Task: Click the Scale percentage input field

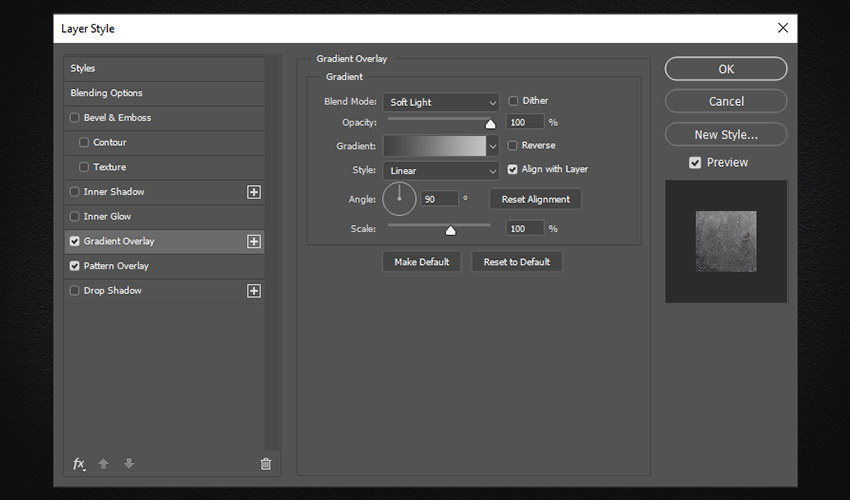Action: point(524,229)
